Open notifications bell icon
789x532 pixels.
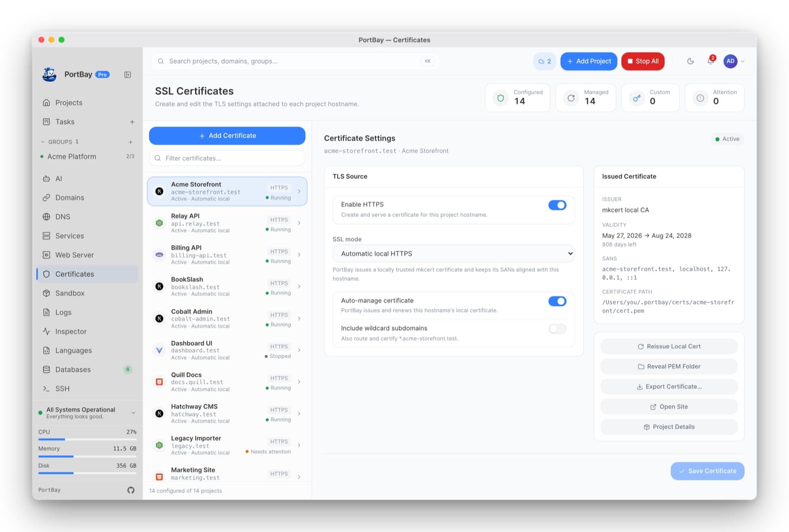711,61
